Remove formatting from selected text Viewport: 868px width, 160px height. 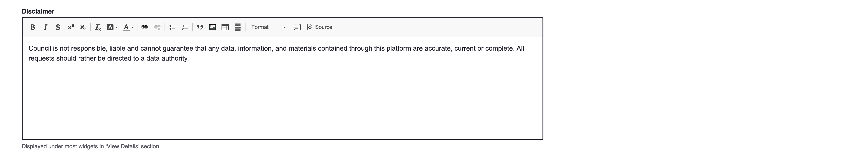pos(98,27)
